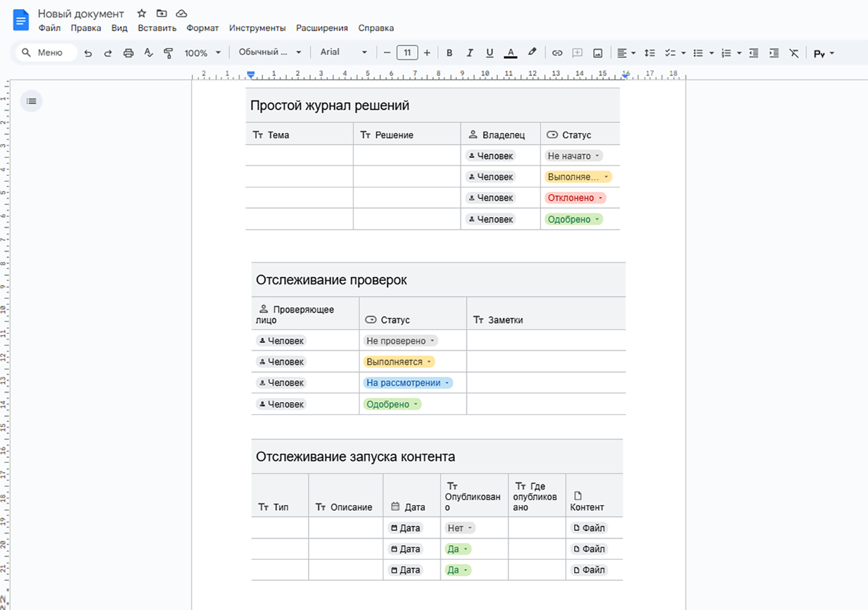Open the "Вставить" menu

(x=157, y=28)
